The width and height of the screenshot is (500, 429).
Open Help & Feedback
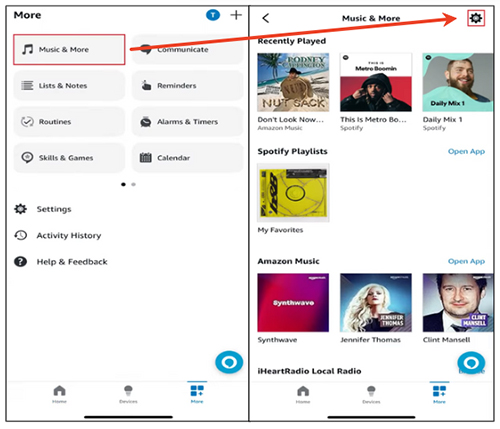click(61, 262)
